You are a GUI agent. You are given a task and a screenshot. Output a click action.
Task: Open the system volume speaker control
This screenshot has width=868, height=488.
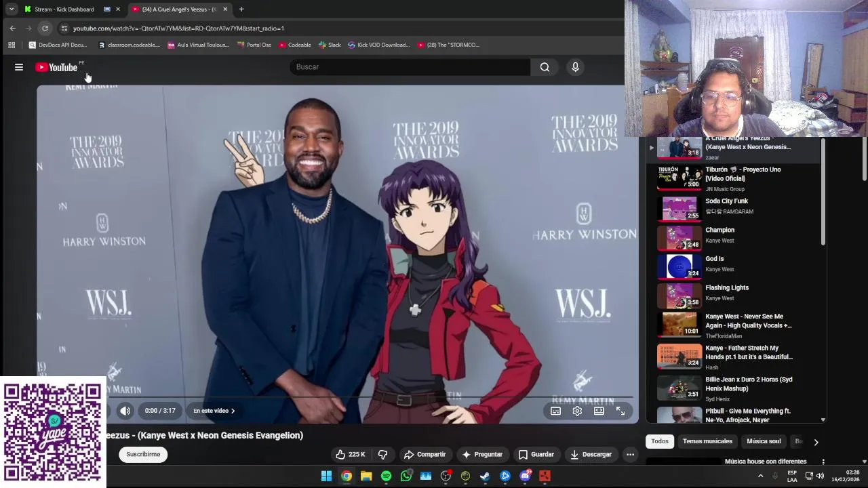click(820, 476)
